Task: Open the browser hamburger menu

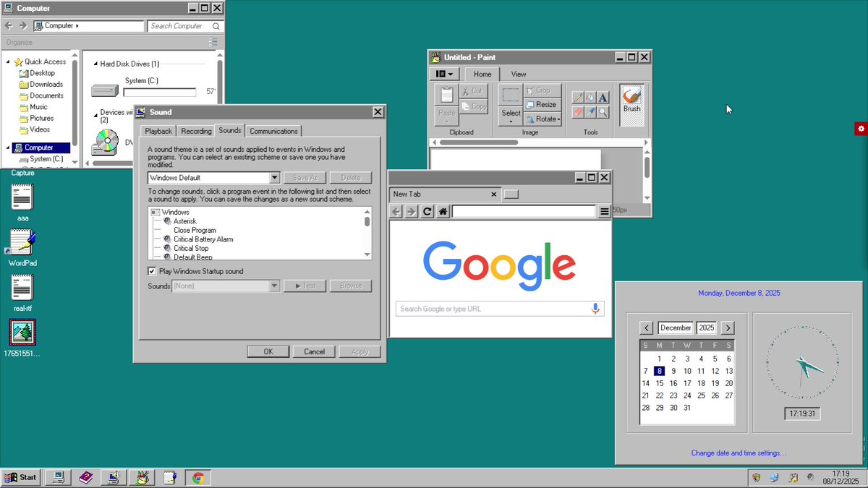Action: click(x=605, y=211)
